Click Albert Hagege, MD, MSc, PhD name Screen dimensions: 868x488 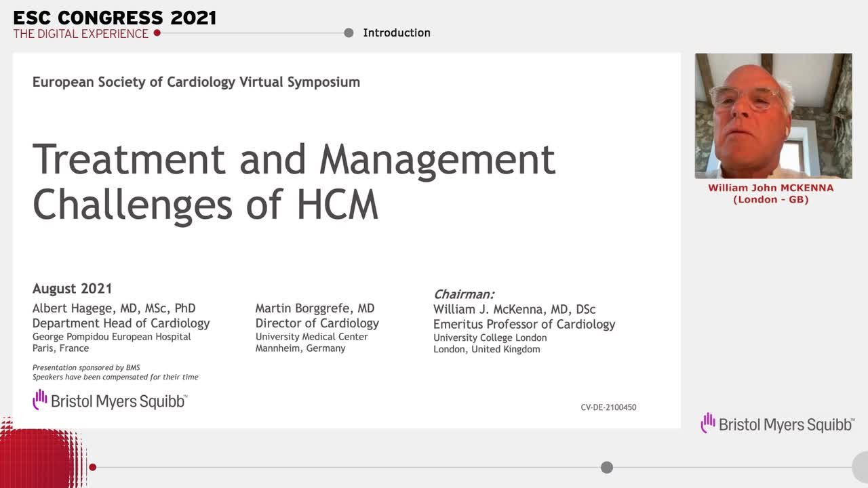click(114, 308)
